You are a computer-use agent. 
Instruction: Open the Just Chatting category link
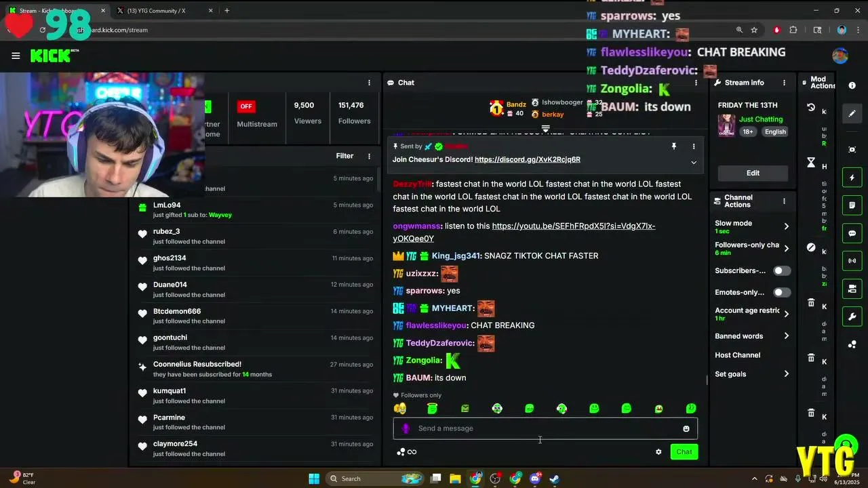tap(761, 119)
